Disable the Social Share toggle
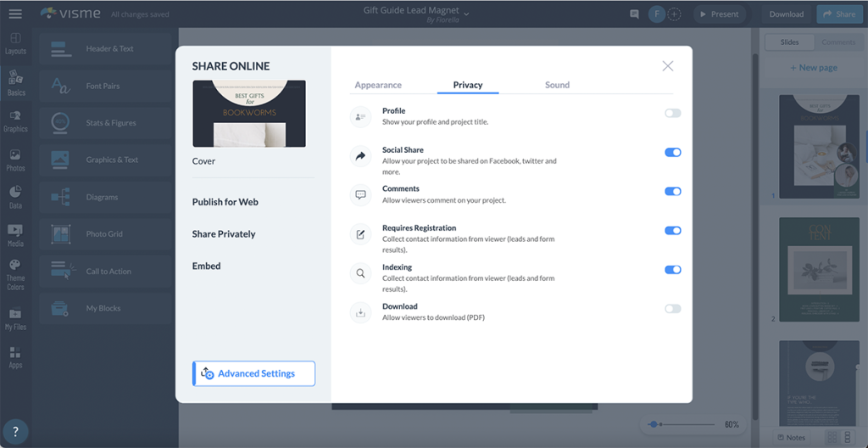868x448 pixels. click(x=672, y=153)
